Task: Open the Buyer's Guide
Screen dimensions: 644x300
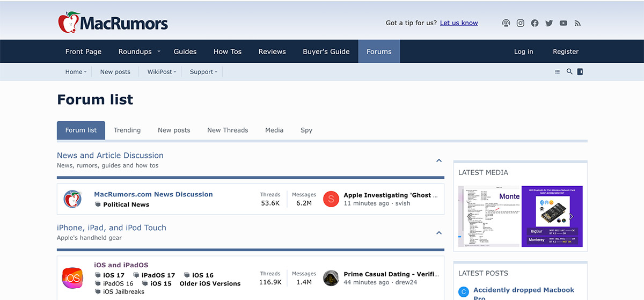Action: click(x=326, y=52)
